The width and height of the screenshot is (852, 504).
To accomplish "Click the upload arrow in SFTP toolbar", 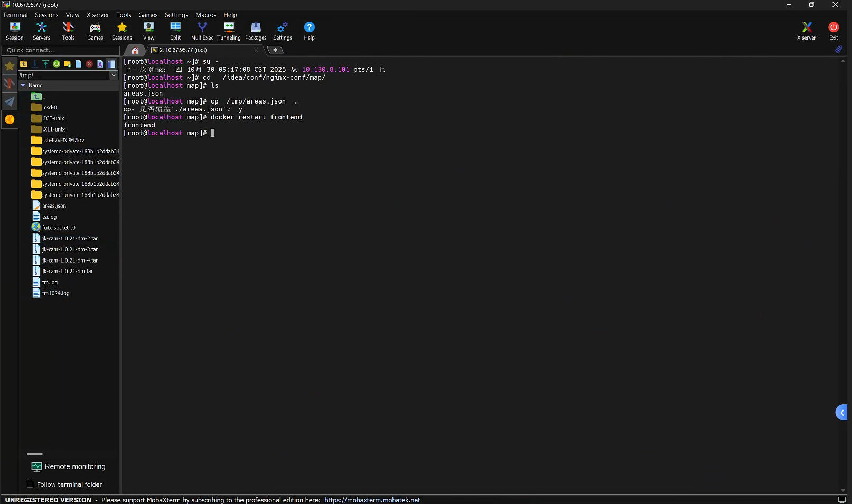I will 45,64.
